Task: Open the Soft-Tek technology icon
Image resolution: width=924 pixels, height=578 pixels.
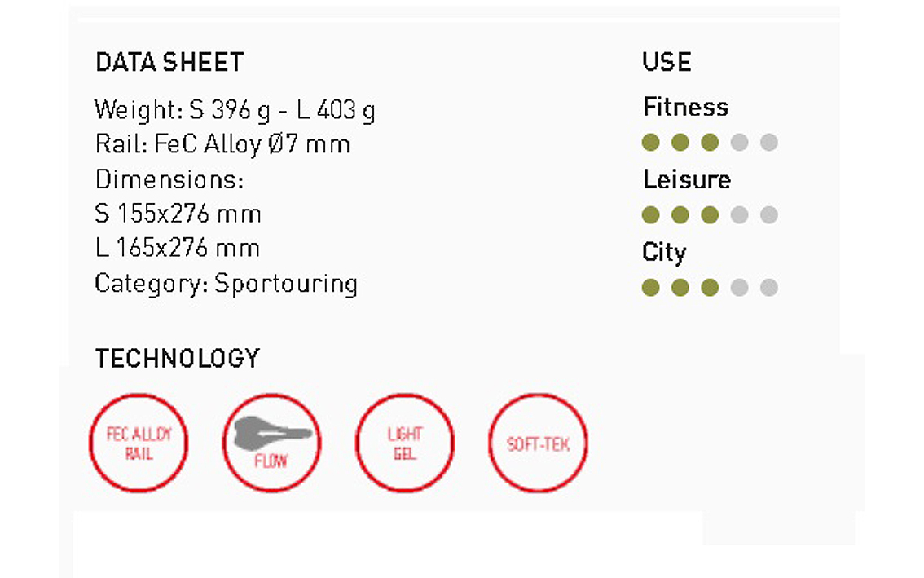Action: (x=538, y=443)
